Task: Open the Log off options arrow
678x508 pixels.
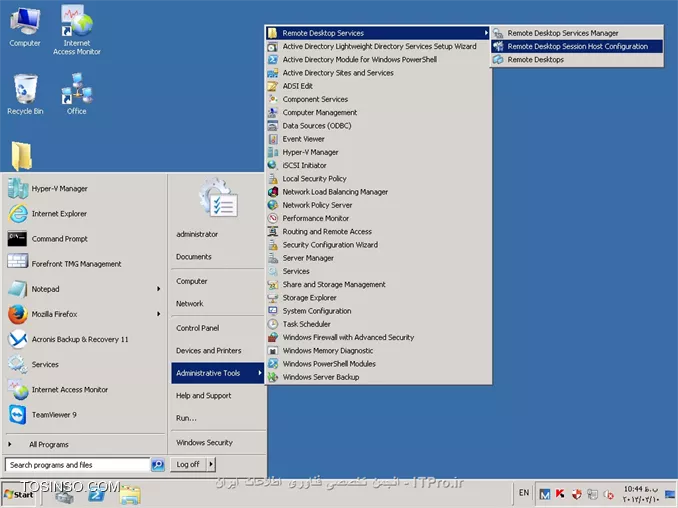Action: [211, 464]
